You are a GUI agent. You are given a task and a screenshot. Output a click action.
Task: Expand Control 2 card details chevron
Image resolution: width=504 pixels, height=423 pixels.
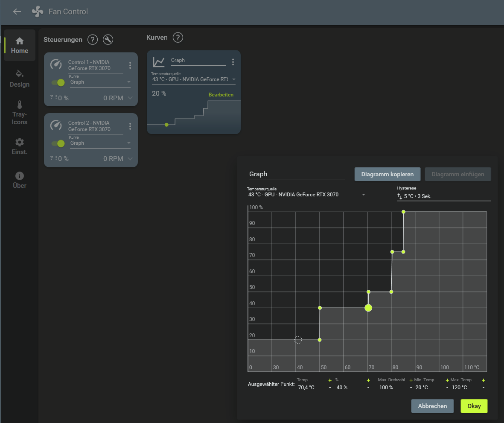pyautogui.click(x=130, y=158)
